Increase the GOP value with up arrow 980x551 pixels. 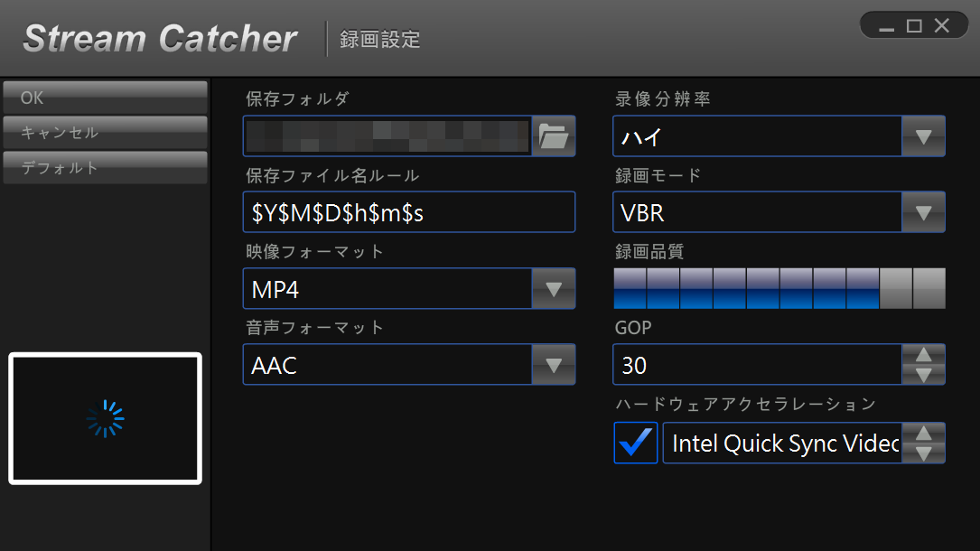(923, 355)
